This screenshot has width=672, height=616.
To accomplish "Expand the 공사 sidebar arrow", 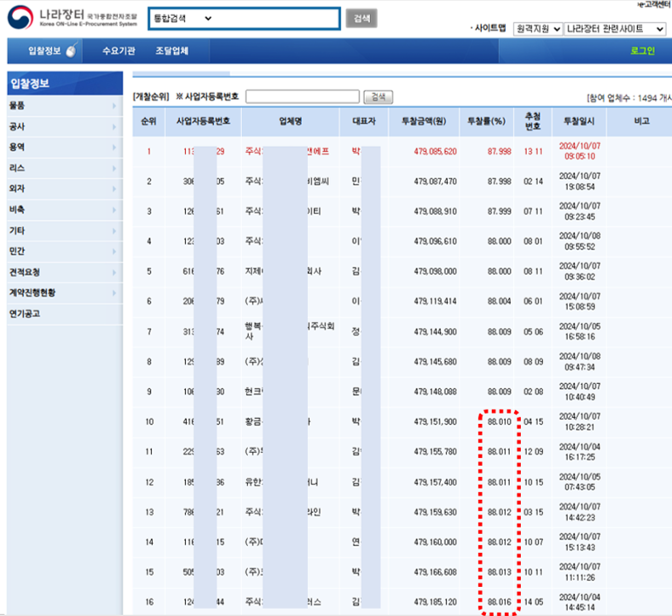I will (114, 126).
